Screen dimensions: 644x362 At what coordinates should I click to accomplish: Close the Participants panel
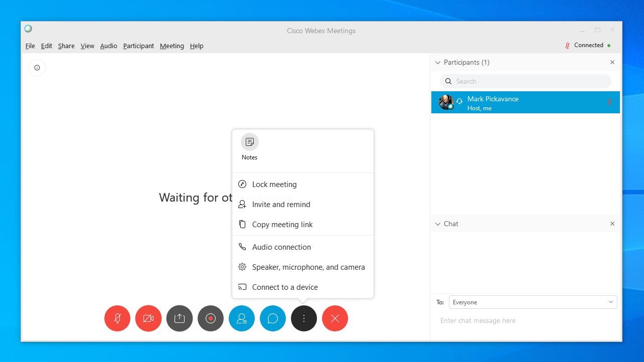[612, 62]
